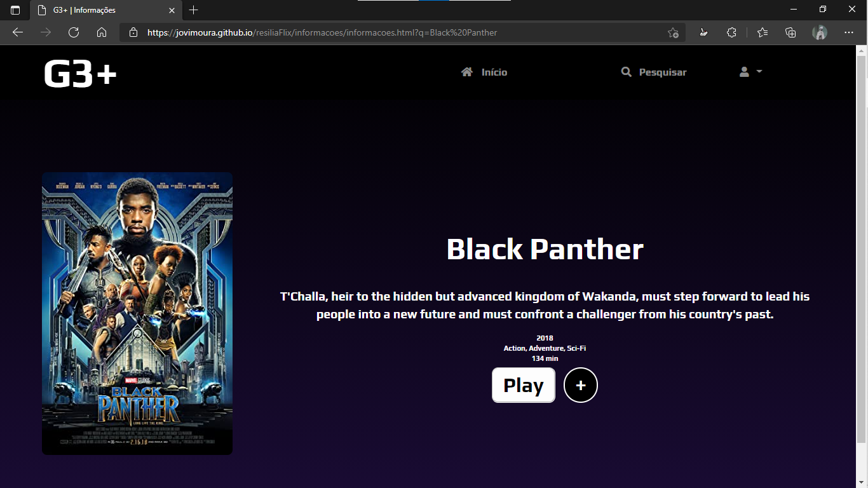Screen dimensions: 868x488
Task: Open the Collections icon
Action: (x=790, y=32)
